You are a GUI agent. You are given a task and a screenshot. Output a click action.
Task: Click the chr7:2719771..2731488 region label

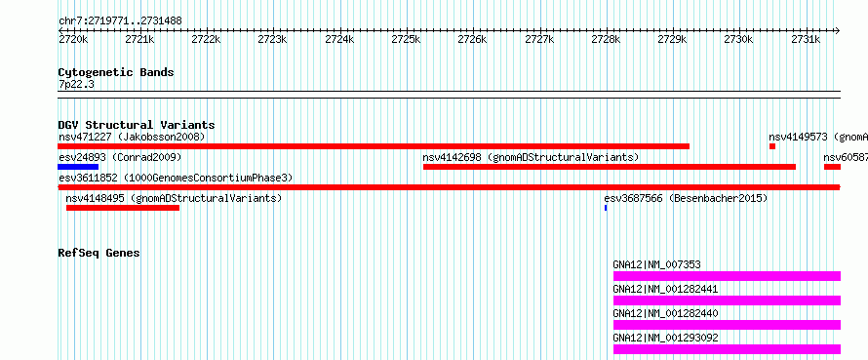click(120, 21)
